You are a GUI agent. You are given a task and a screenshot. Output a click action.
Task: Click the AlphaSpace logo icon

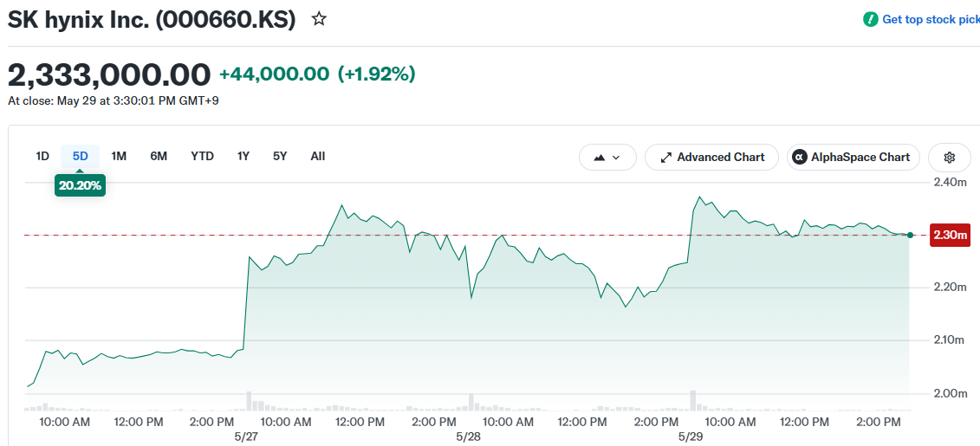tap(800, 158)
